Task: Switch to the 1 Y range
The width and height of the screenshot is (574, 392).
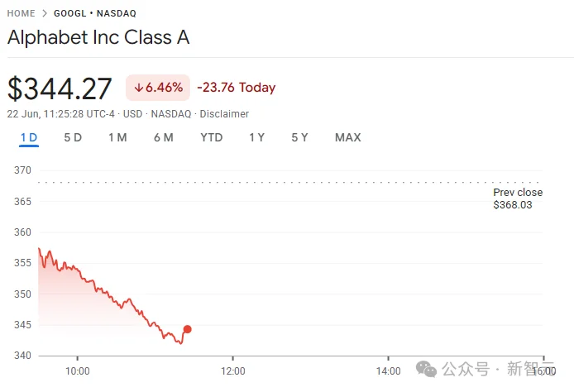Action: pos(256,137)
